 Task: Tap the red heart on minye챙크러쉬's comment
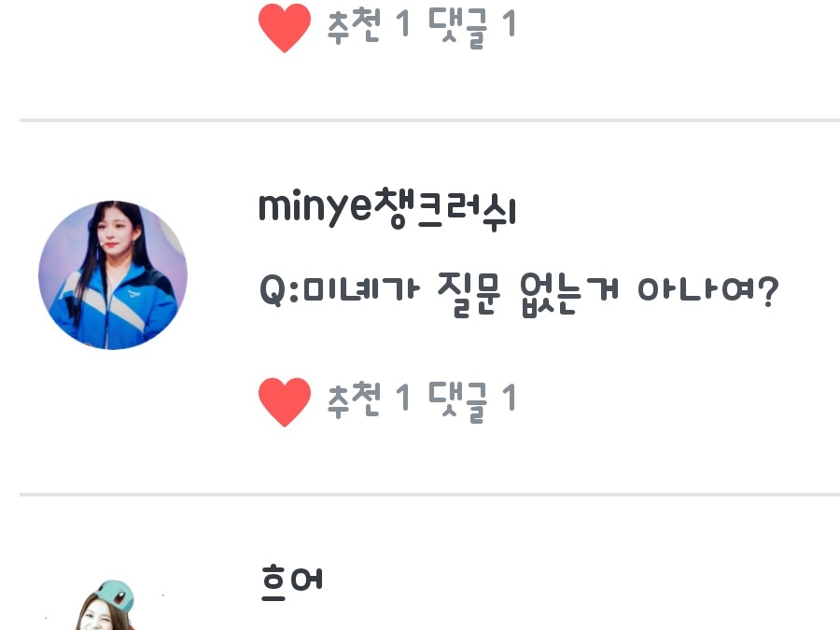(x=285, y=401)
